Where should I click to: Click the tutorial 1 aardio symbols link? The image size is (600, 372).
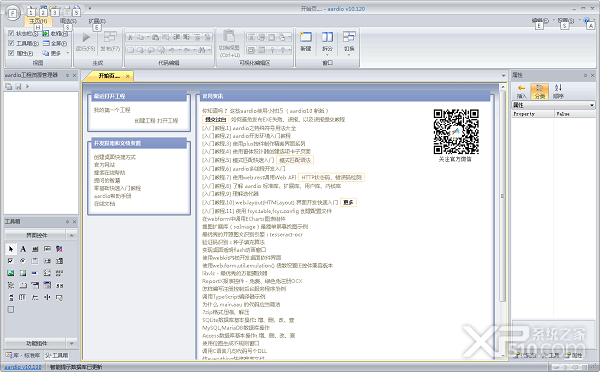coord(249,128)
